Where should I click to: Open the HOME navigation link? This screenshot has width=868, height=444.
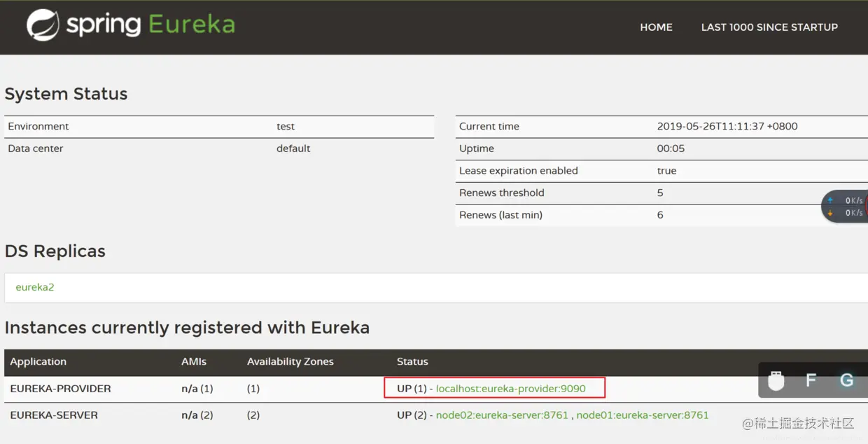point(656,27)
